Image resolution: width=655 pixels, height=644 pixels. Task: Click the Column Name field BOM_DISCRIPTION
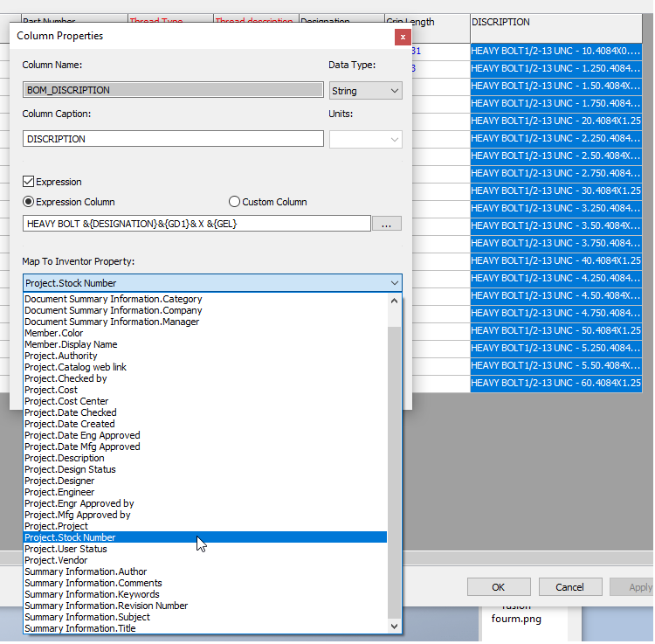[173, 90]
